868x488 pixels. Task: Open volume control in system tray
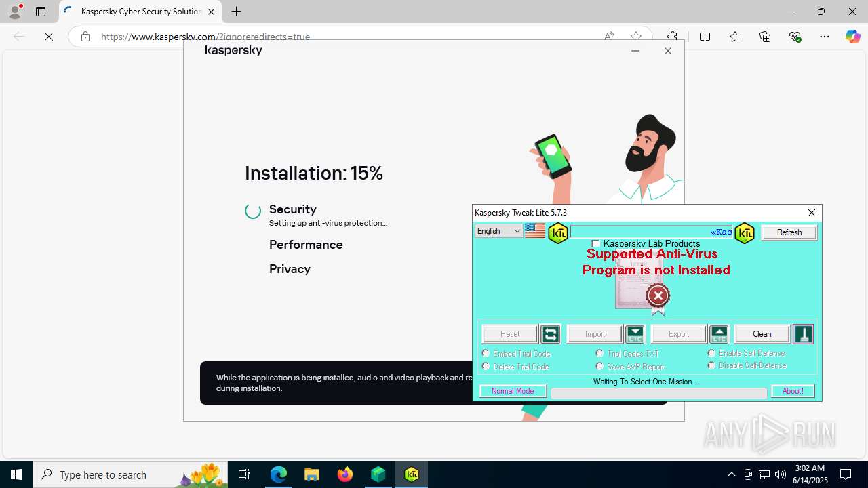[x=780, y=474]
